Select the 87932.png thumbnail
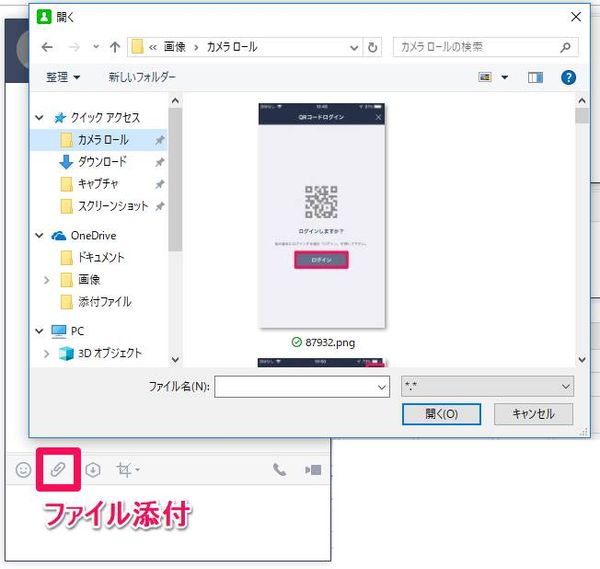This screenshot has width=600, height=569. (322, 215)
